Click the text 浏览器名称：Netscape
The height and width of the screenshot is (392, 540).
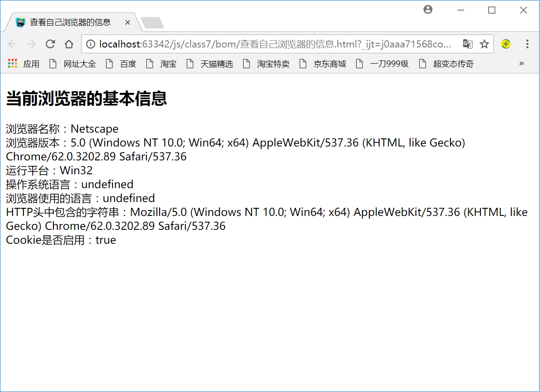(62, 129)
